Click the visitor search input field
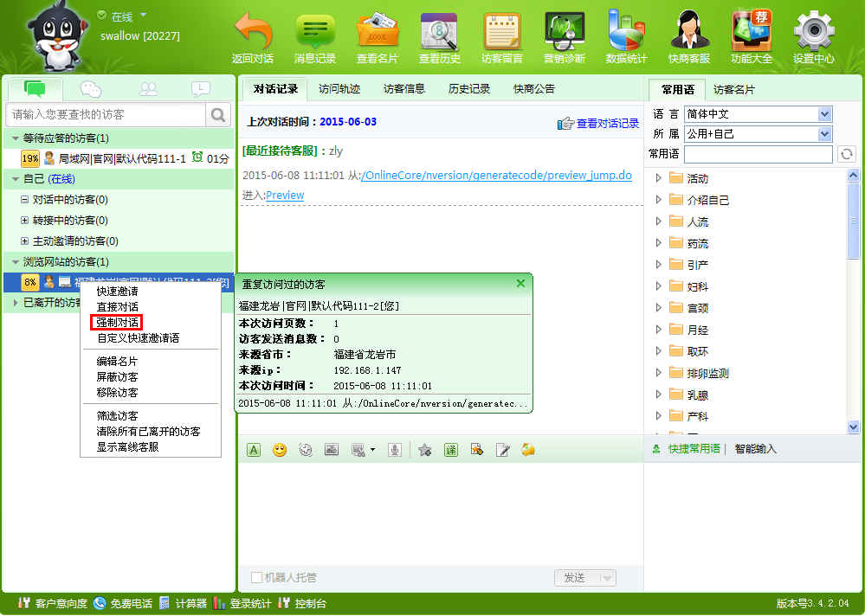 click(107, 114)
